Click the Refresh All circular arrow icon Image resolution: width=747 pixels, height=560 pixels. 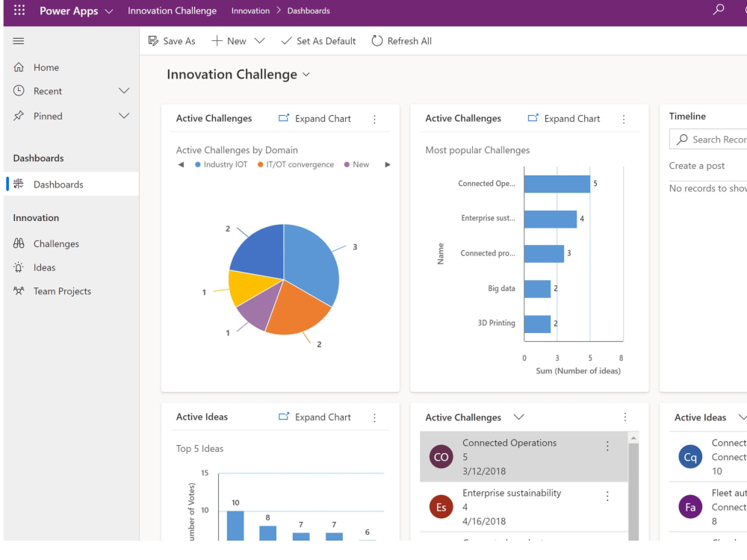(x=376, y=41)
